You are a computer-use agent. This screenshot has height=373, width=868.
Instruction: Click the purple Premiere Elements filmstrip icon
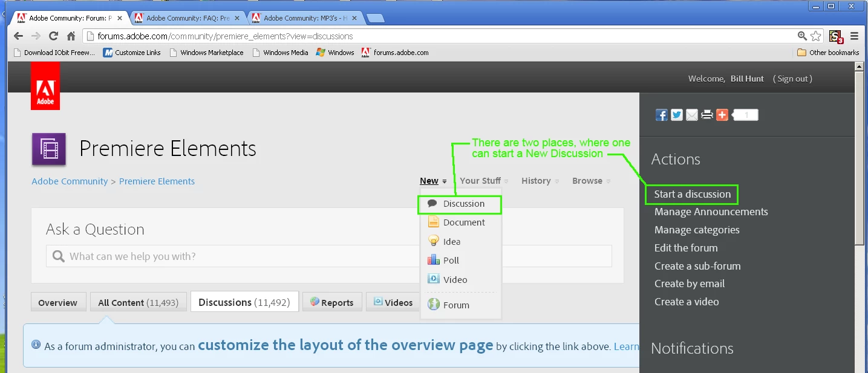[48, 149]
